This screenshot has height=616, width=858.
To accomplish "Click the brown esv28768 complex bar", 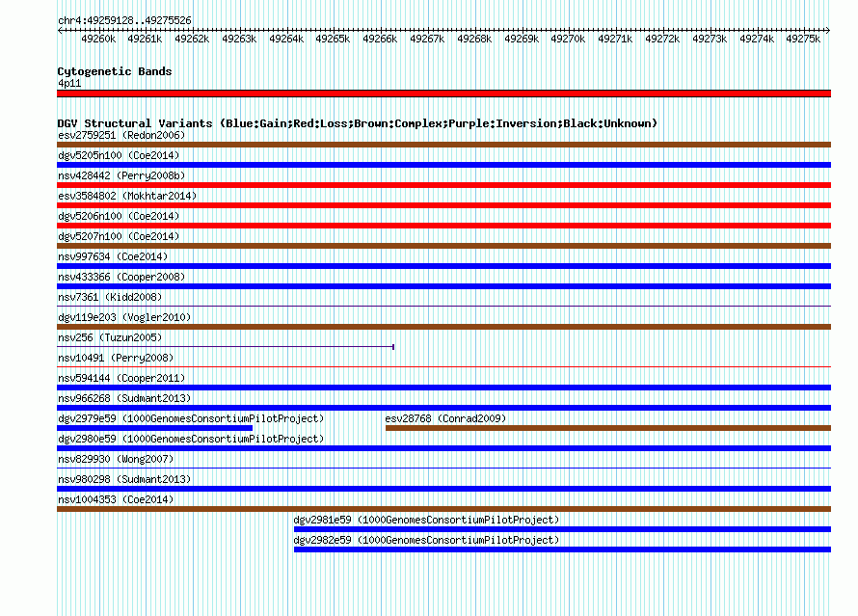I will (608, 428).
